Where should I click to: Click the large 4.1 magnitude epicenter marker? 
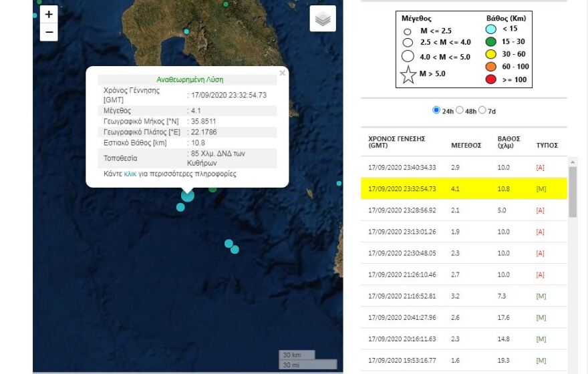tap(188, 196)
